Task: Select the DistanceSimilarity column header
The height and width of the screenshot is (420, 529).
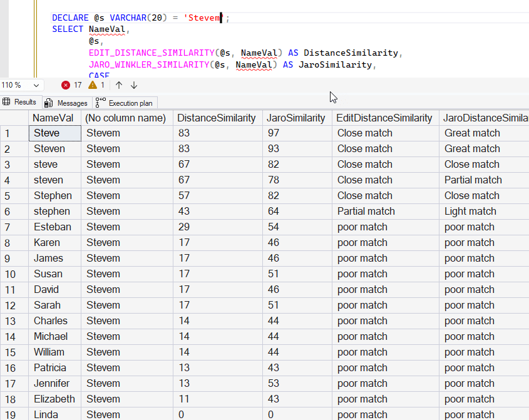Action: [x=217, y=118]
